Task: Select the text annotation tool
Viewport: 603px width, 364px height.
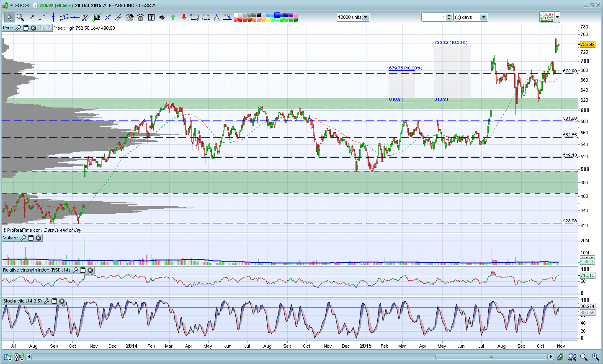Action: 151,17
